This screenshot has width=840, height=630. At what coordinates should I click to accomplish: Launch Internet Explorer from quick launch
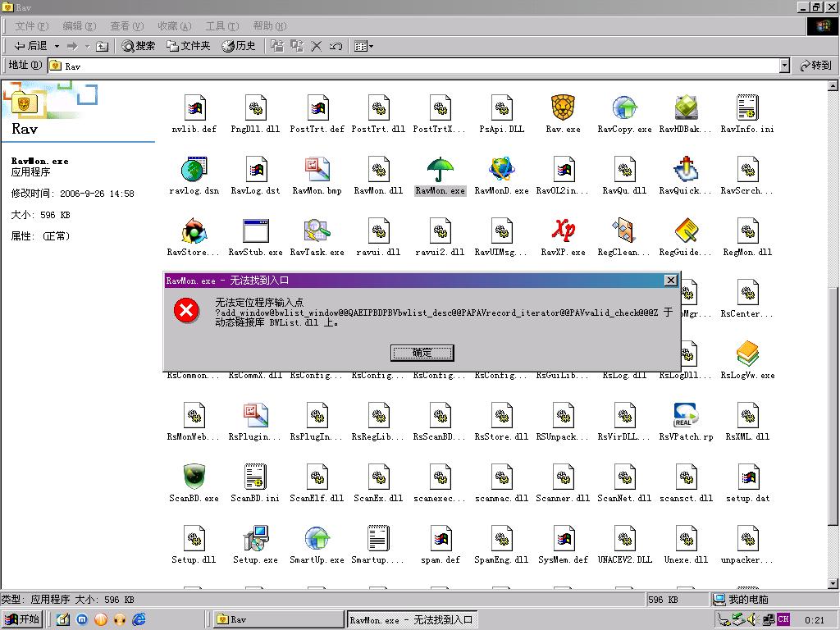139,619
